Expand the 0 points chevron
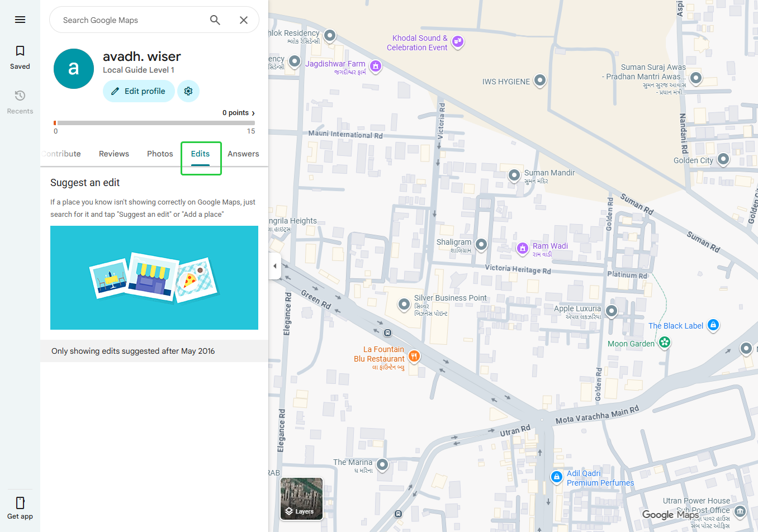Image resolution: width=758 pixels, height=532 pixels. pos(253,113)
